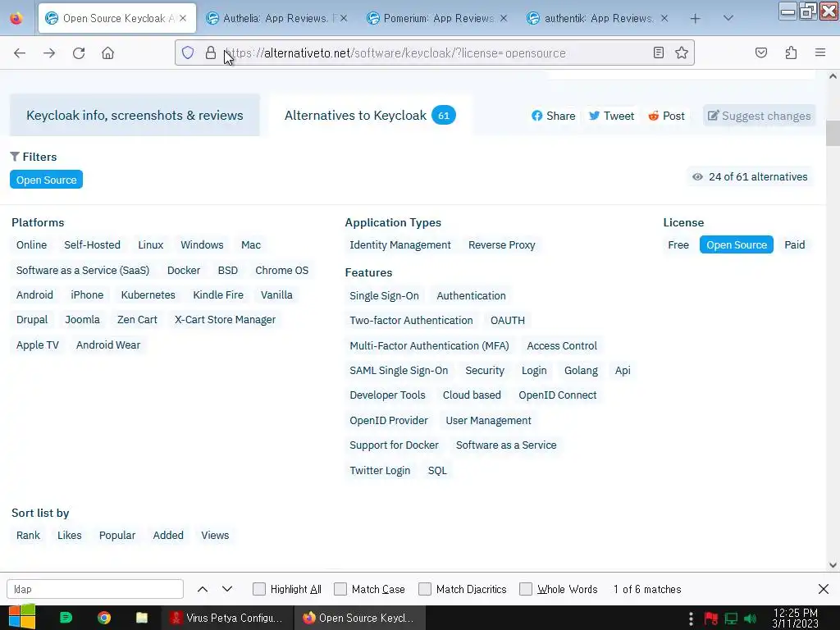Open Firefox application menu
This screenshot has width=840, height=630.
pos(820,52)
